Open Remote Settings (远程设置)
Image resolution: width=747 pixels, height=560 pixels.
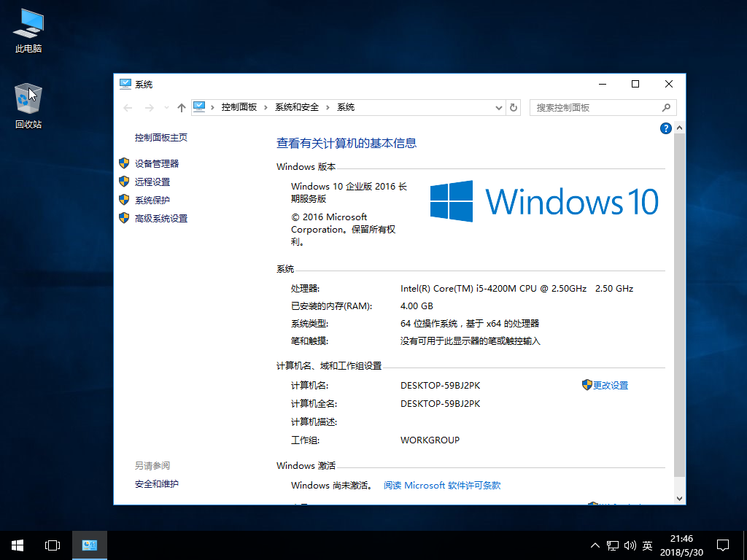pyautogui.click(x=152, y=182)
